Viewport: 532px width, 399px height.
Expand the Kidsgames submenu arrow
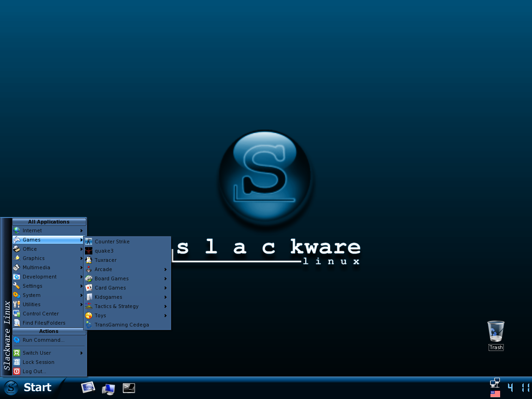tap(166, 297)
